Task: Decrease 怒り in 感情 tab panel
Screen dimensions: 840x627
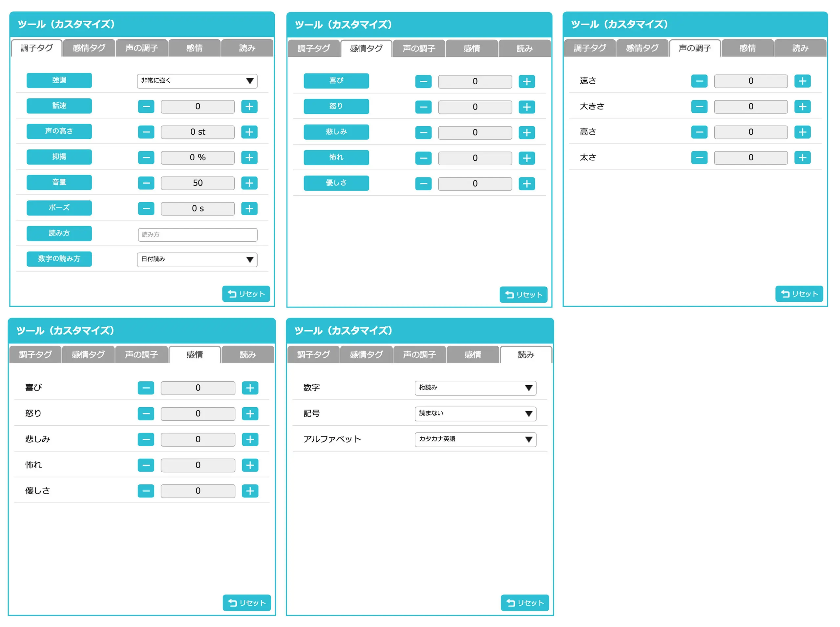Action: click(146, 414)
